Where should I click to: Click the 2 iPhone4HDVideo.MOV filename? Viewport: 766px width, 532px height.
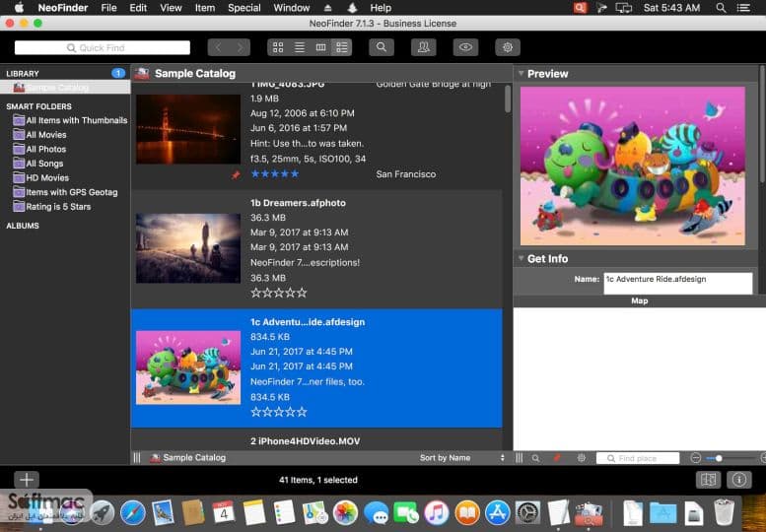pos(306,441)
